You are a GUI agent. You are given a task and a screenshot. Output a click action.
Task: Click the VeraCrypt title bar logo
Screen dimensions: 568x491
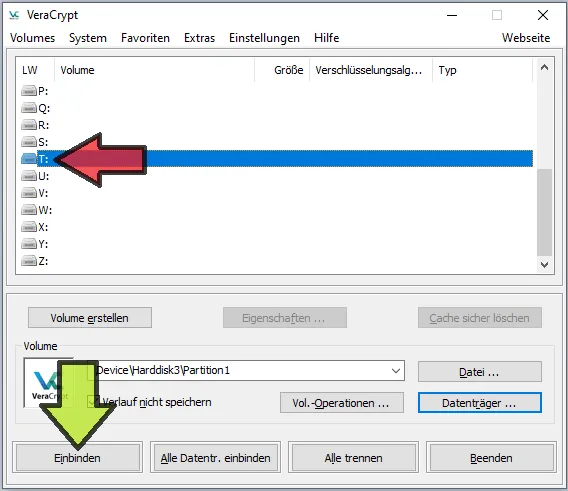click(x=14, y=15)
